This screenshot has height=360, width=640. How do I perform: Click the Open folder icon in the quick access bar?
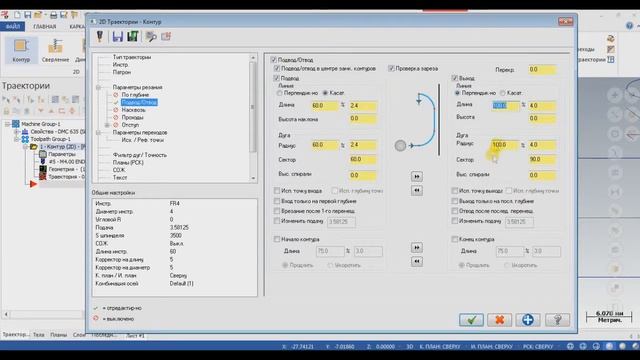pos(38,15)
